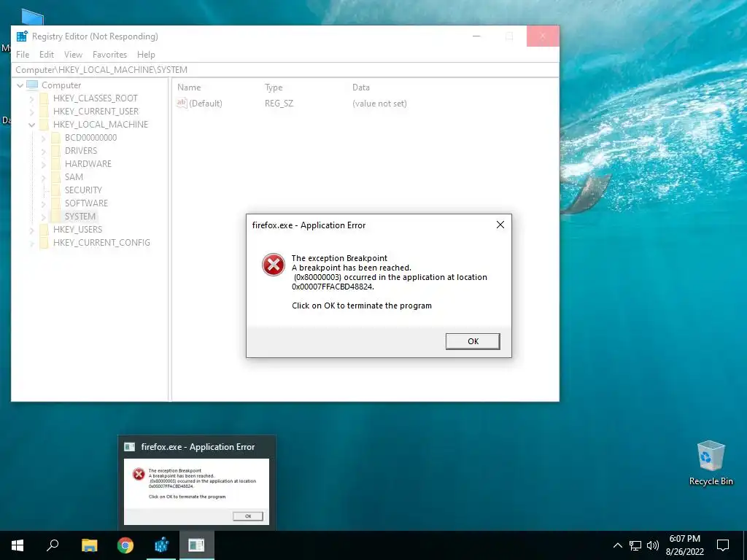Click the Computer icon in the tree

click(32, 85)
